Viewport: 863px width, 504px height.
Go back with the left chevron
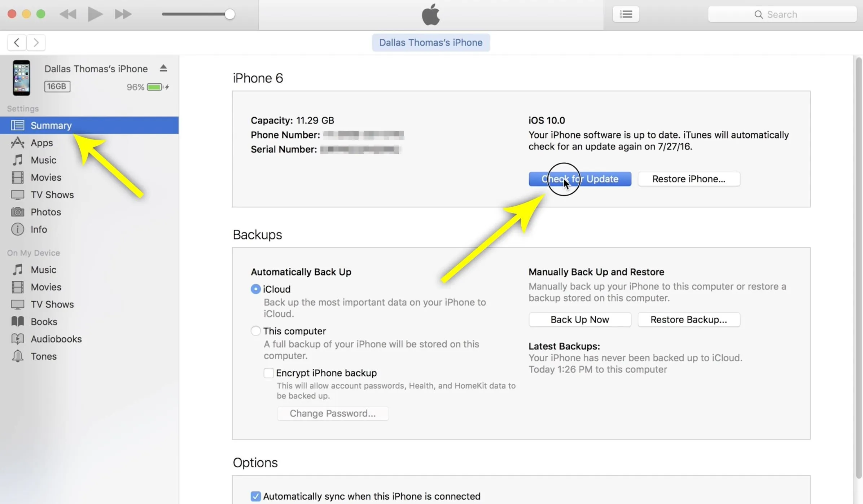pos(17,43)
